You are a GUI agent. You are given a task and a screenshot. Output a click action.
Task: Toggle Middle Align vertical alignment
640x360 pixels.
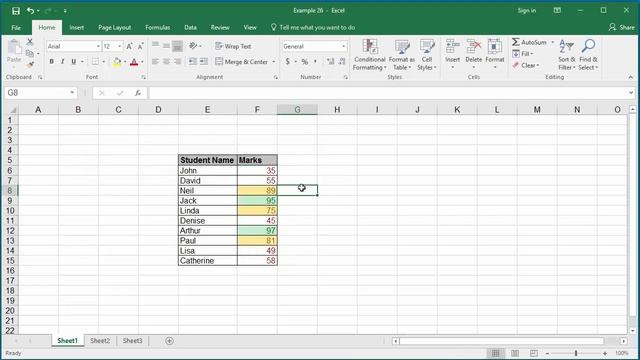point(167,46)
